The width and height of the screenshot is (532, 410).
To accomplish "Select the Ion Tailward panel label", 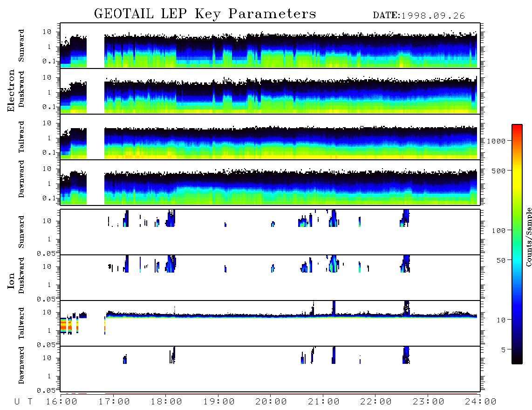I will click(x=21, y=323).
